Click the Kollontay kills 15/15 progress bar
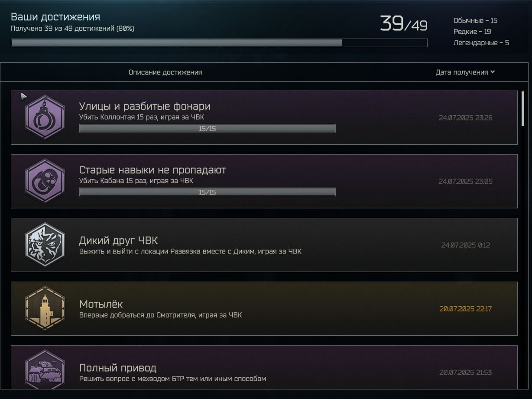532x399 pixels. 207,129
